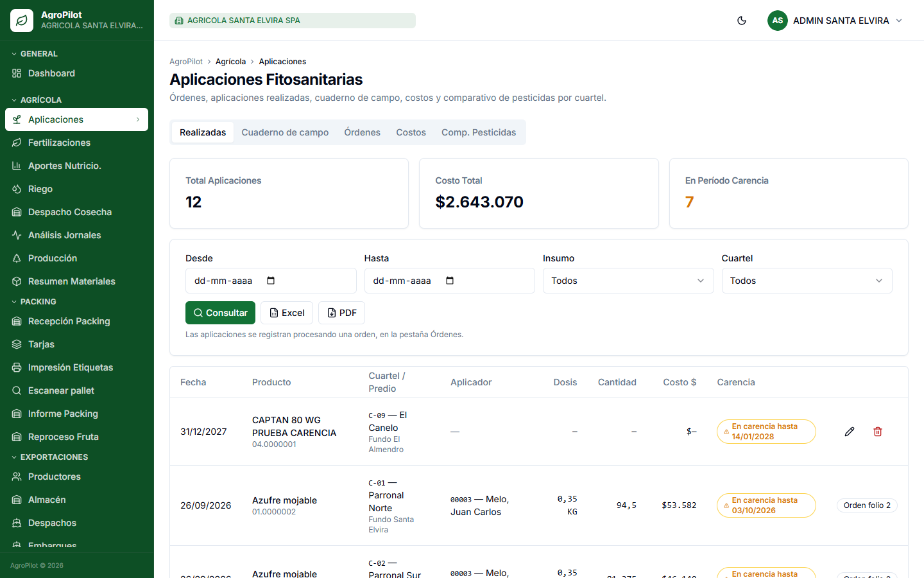
Task: Click the Despacho Cosecha sidebar icon
Action: (17, 212)
